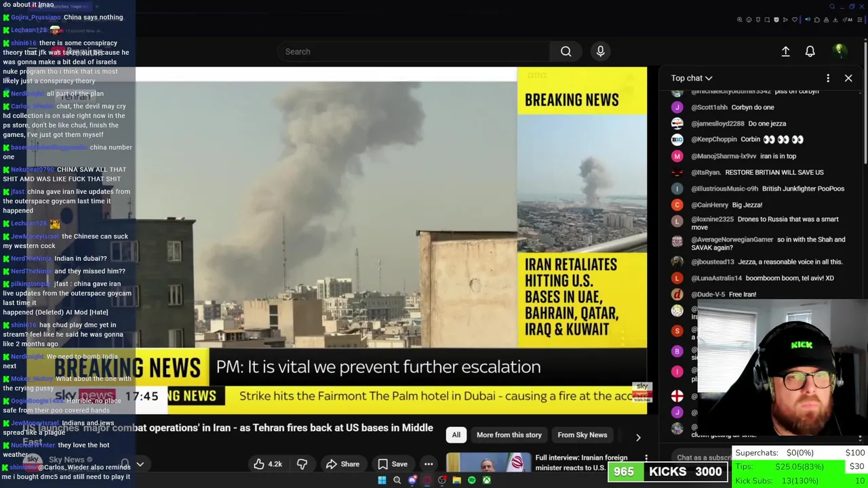The height and width of the screenshot is (488, 868).
Task: Open the browser AI assistant icon
Action: click(x=847, y=20)
